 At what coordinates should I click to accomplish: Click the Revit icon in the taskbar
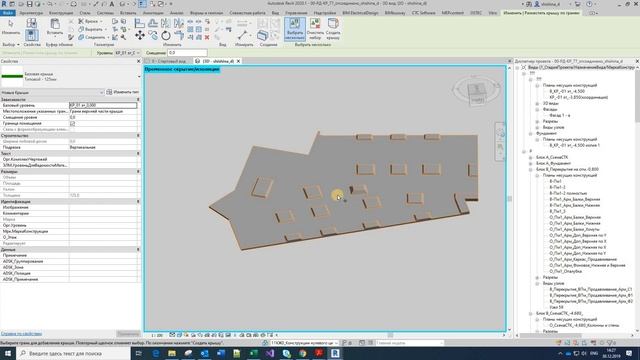pyautogui.click(x=335, y=353)
